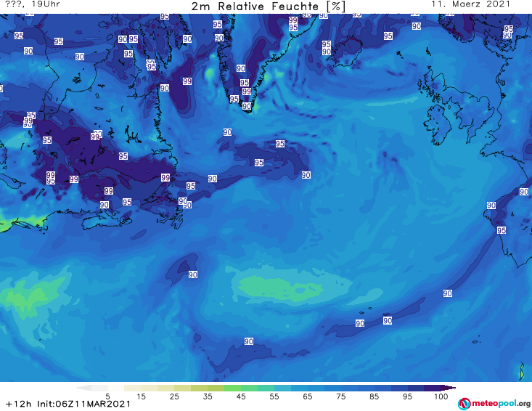This screenshot has width=532, height=411.
Task: Click the colorbar tick label '35'
Action: [208, 396]
